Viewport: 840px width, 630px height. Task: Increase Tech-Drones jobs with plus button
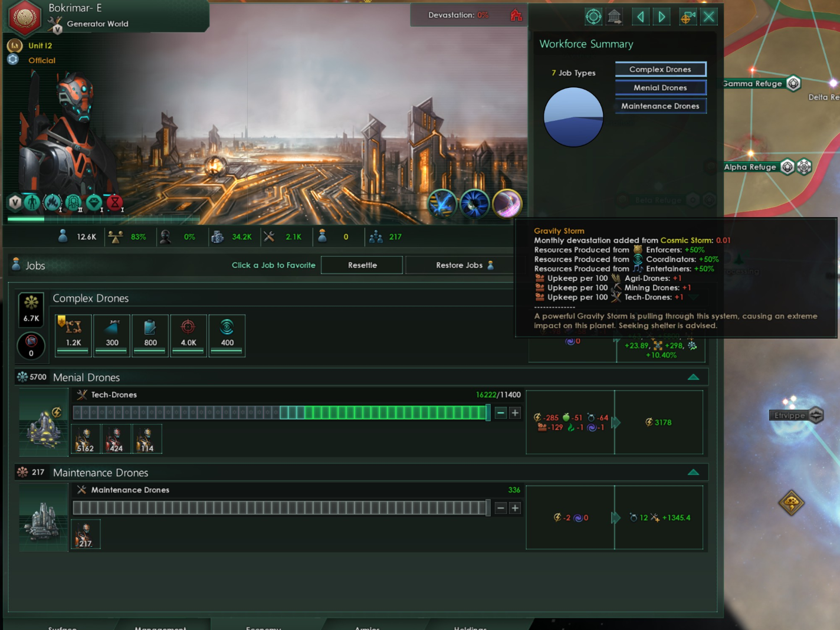515,413
